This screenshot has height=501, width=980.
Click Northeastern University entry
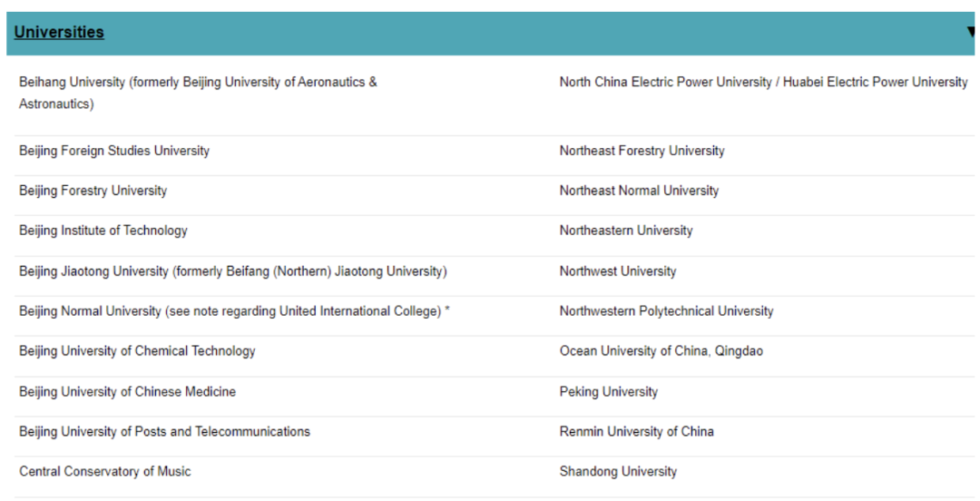(x=626, y=231)
